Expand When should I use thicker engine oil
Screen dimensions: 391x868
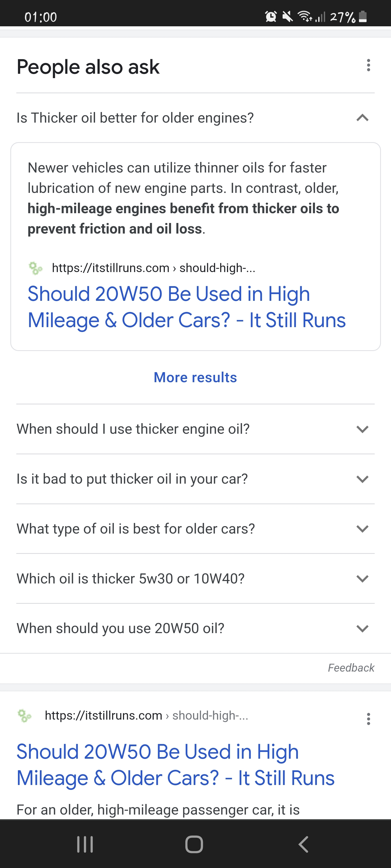pos(195,429)
